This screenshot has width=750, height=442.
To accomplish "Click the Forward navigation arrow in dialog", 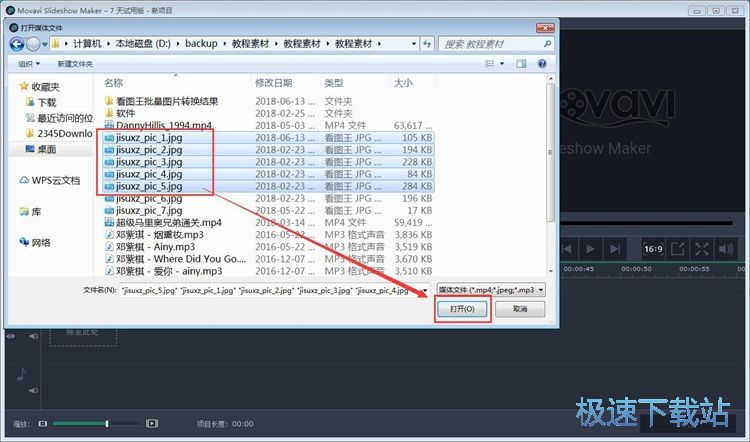I will [33, 44].
